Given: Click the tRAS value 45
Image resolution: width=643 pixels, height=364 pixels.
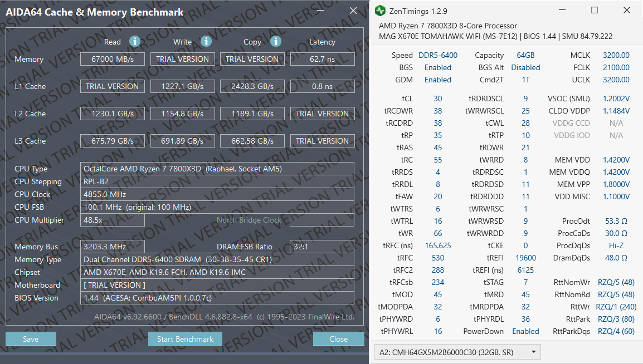Looking at the screenshot, I should (x=438, y=148).
